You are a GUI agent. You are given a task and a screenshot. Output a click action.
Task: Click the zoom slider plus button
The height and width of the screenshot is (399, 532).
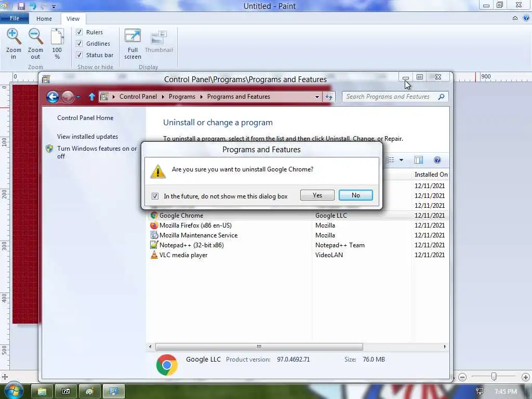pos(526,377)
